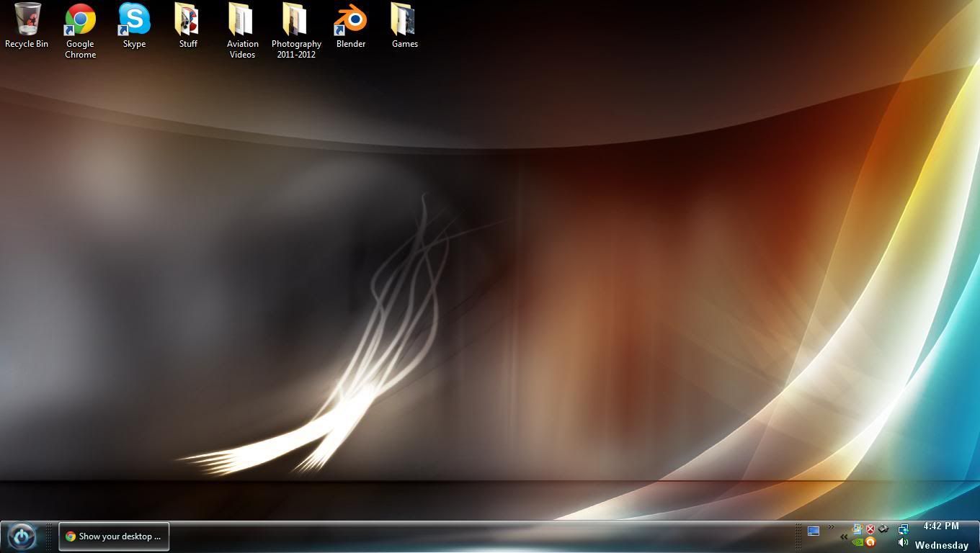Image resolution: width=980 pixels, height=553 pixels.
Task: Switch to the Show your desktop Chrome window
Action: pos(113,536)
